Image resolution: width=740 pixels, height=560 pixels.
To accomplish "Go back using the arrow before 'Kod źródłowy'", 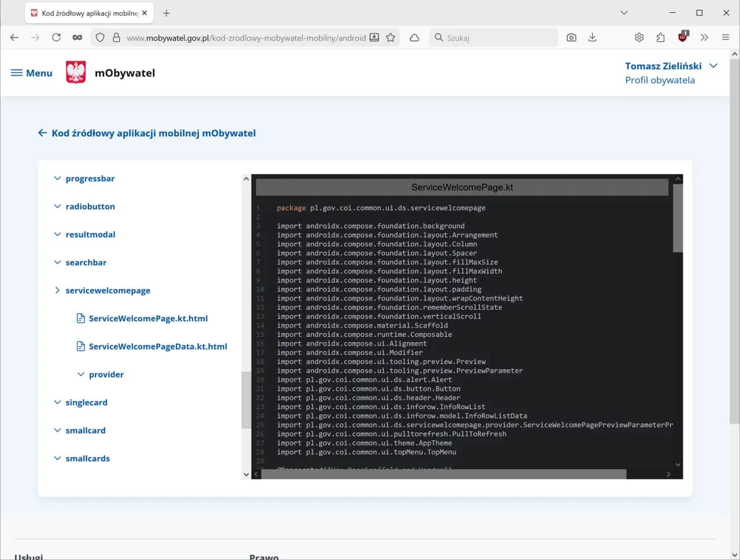I will [x=42, y=133].
